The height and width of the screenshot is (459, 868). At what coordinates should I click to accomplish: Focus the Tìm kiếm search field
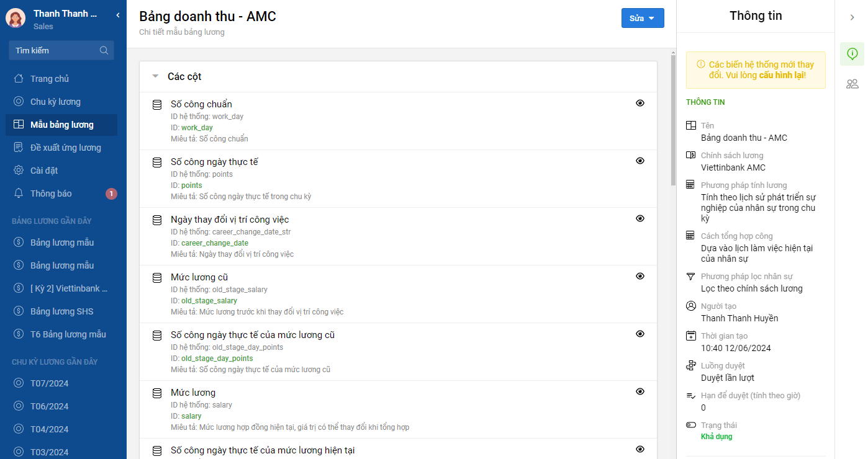(x=61, y=50)
